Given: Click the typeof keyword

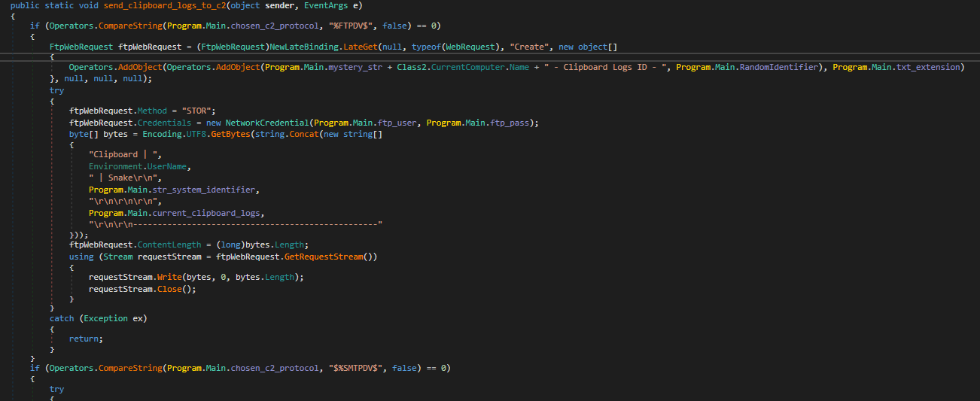Looking at the screenshot, I should [425, 47].
